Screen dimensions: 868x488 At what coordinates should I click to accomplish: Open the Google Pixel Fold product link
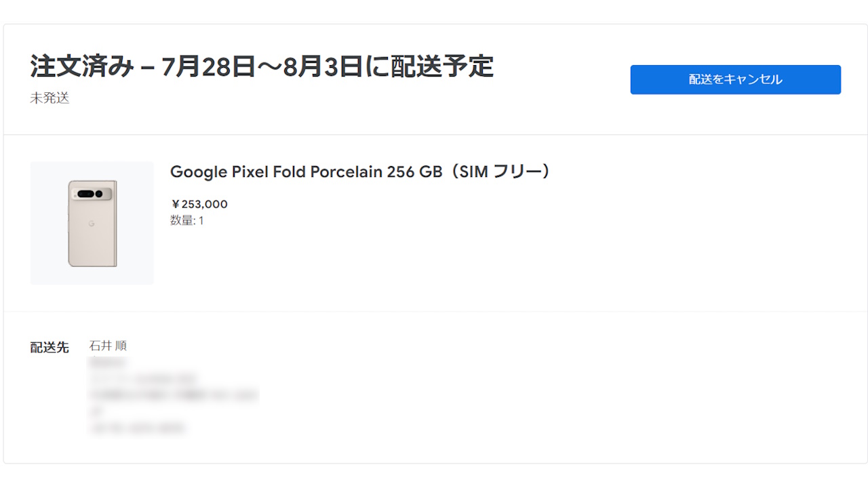pyautogui.click(x=359, y=171)
